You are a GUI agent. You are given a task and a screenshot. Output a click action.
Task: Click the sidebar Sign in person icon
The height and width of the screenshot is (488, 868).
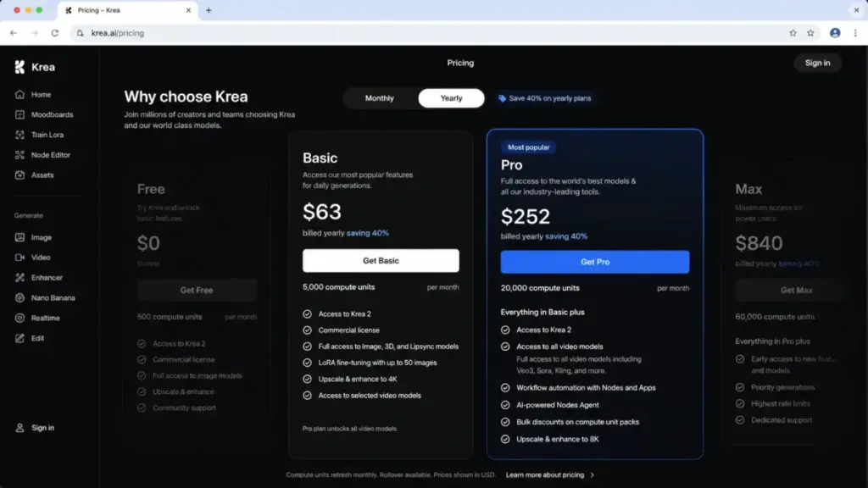coord(20,428)
